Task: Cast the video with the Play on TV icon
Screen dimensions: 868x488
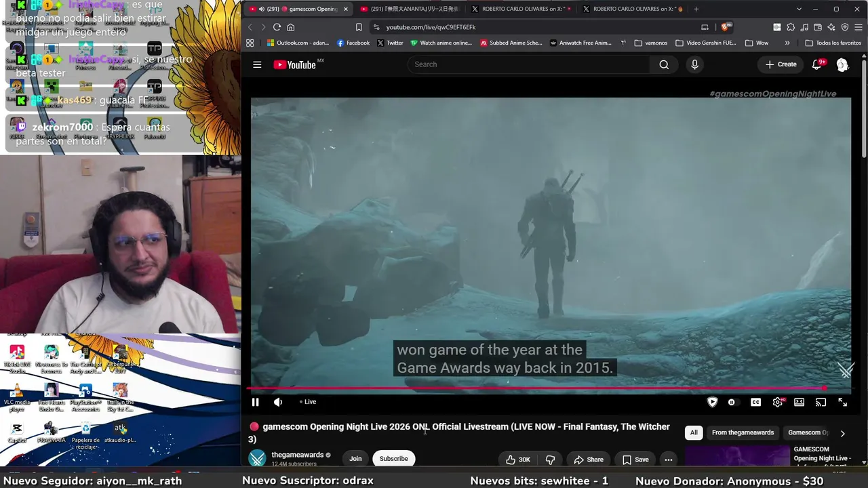Action: coord(821,402)
